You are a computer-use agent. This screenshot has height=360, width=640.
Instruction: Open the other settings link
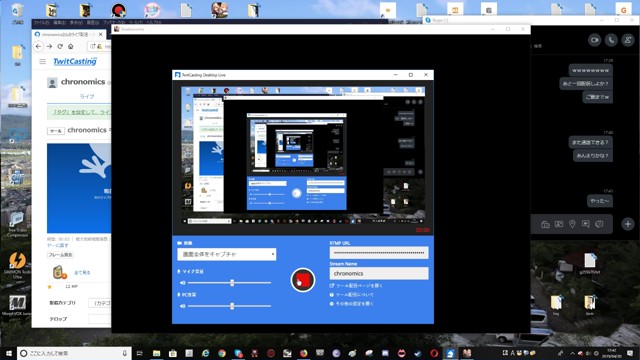click(x=351, y=304)
